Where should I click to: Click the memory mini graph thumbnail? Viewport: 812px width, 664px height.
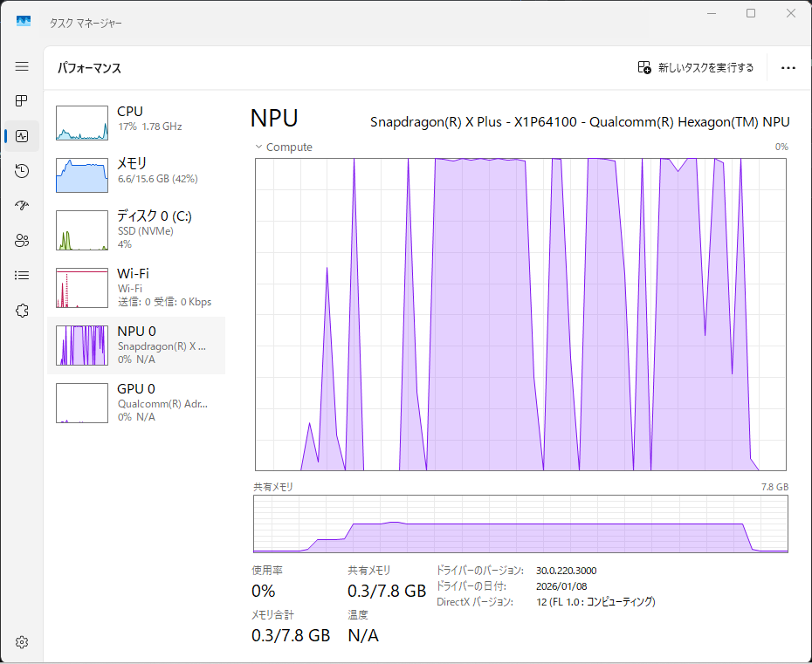pos(82,175)
